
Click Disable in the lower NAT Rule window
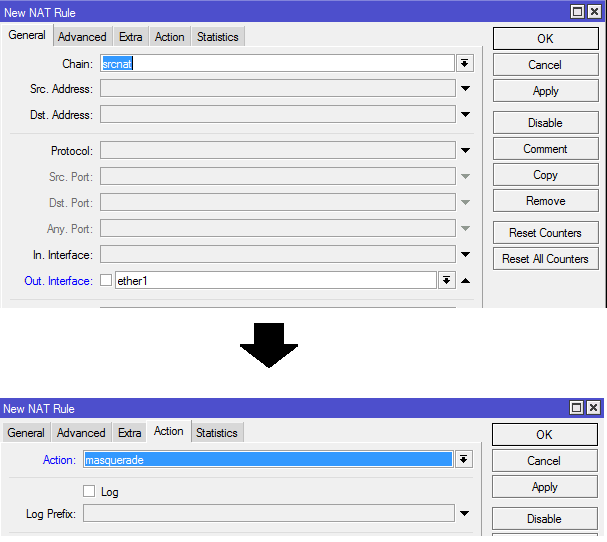(545, 519)
